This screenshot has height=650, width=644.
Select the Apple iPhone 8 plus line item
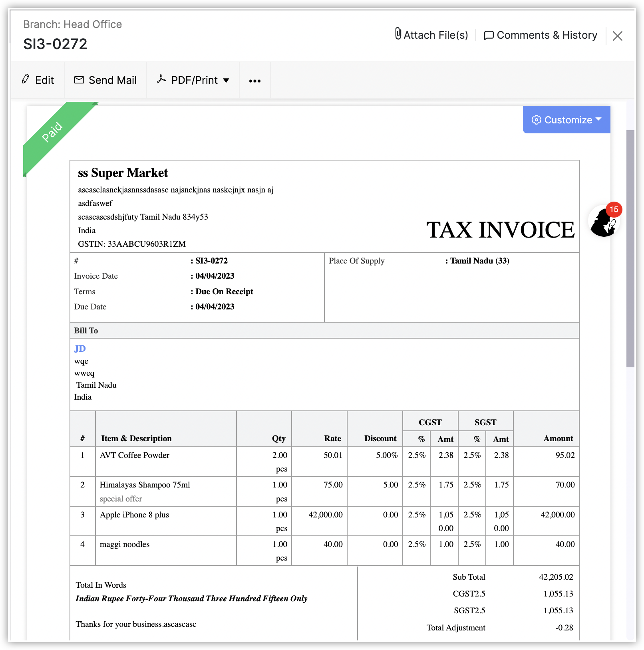pos(134,515)
